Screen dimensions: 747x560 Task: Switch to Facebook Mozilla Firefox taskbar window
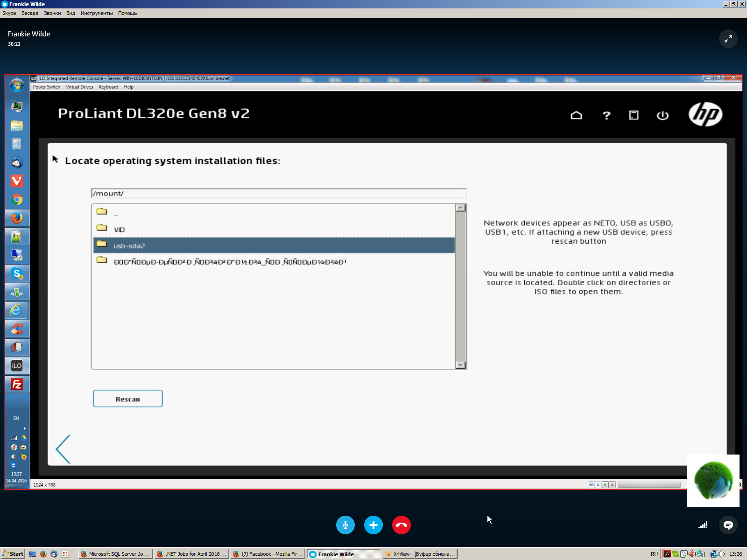(268, 554)
